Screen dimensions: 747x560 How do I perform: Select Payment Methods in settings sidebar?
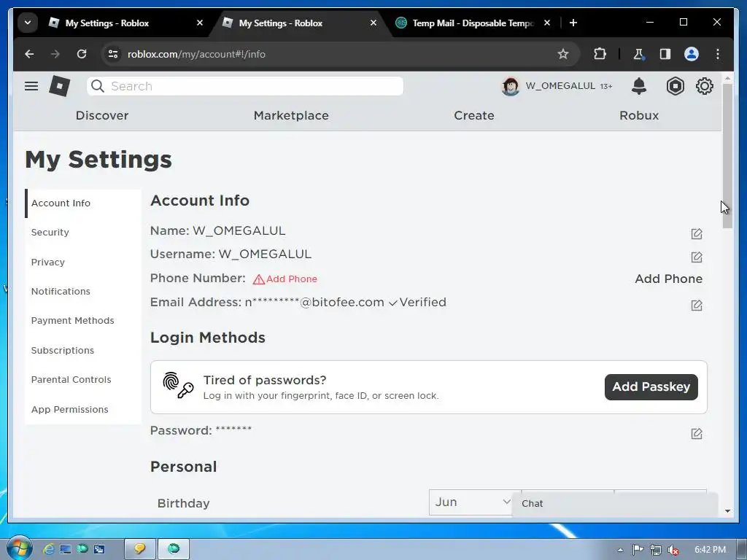click(83, 321)
